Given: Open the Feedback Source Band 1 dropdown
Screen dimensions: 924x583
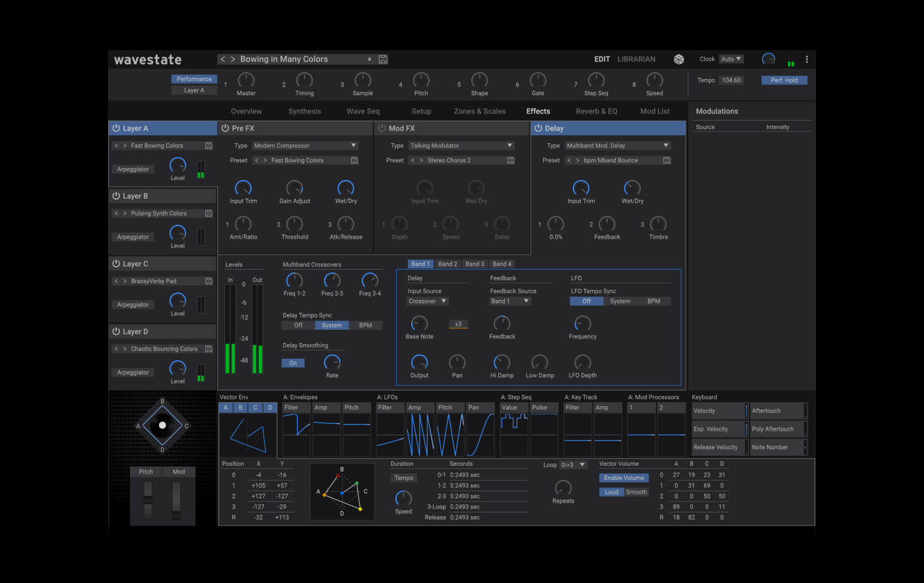Looking at the screenshot, I should coord(510,301).
